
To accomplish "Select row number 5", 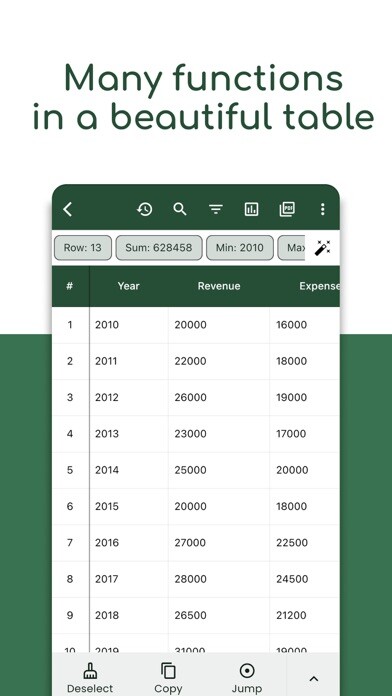I will coord(70,470).
